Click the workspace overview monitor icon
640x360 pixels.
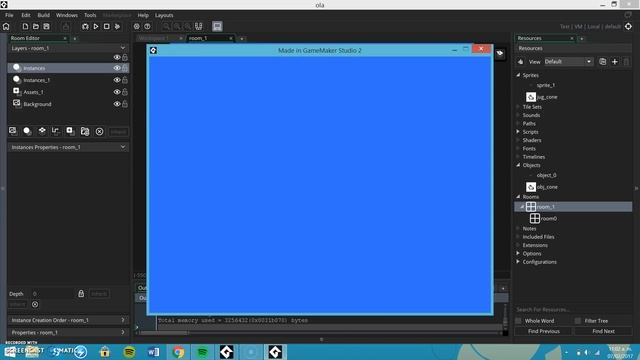click(x=217, y=27)
